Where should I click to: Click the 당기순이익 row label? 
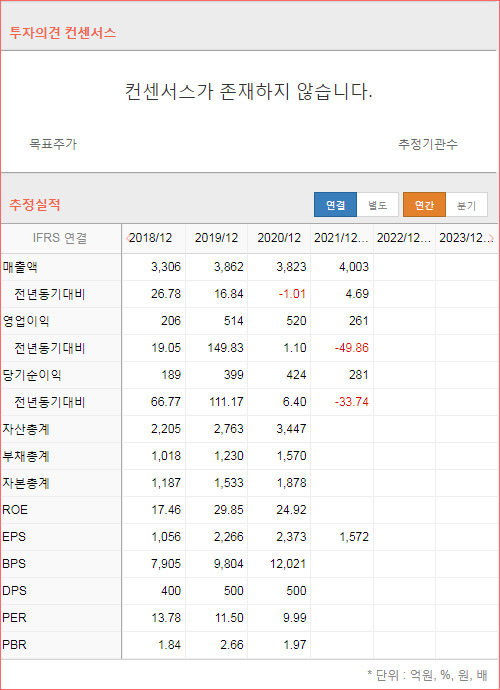pyautogui.click(x=31, y=375)
